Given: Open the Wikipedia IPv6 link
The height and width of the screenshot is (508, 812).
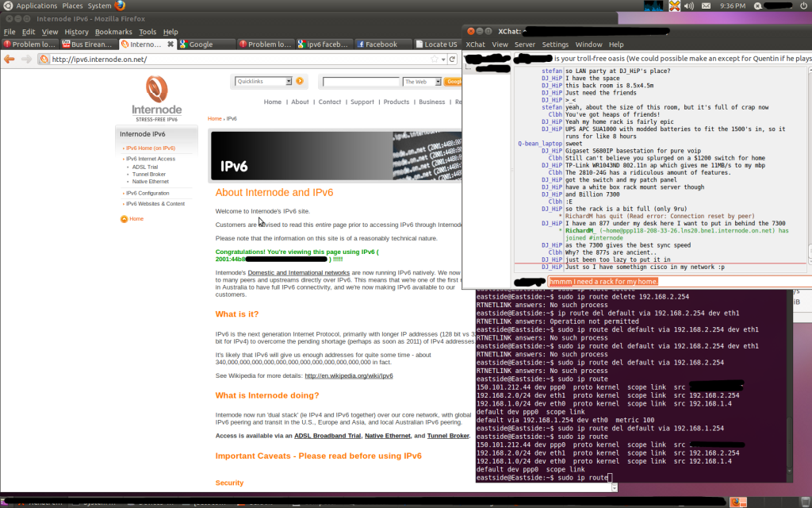Looking at the screenshot, I should click(x=349, y=375).
